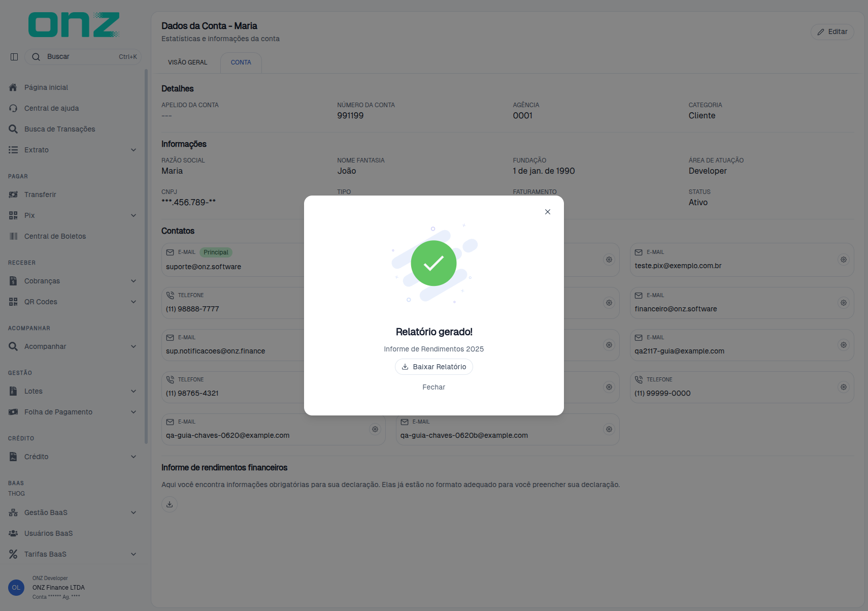Expand the Crédito chevron
Image resolution: width=868 pixels, height=611 pixels.
pos(133,457)
